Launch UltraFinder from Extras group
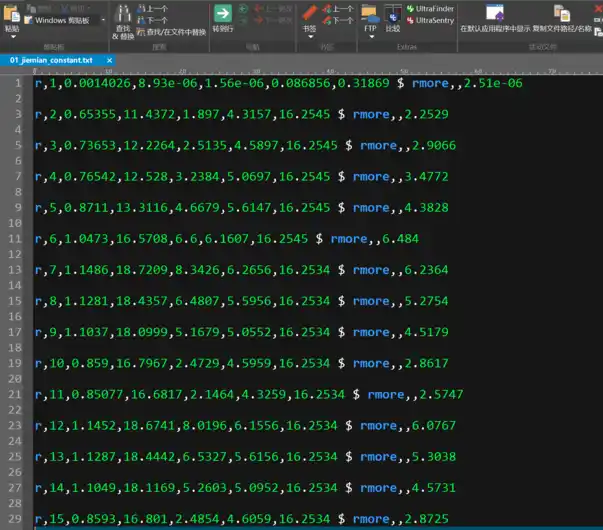Image resolution: width=603 pixels, height=530 pixels. [430, 8]
